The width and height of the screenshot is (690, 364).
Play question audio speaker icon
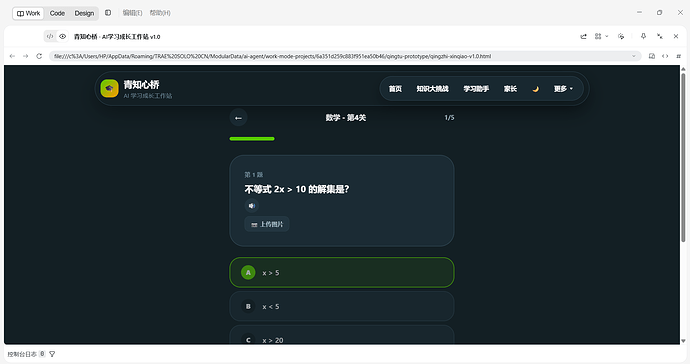(252, 206)
